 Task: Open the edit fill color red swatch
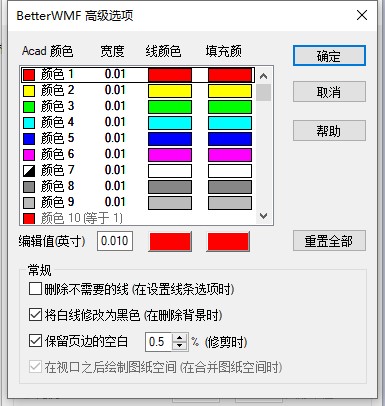click(x=228, y=241)
